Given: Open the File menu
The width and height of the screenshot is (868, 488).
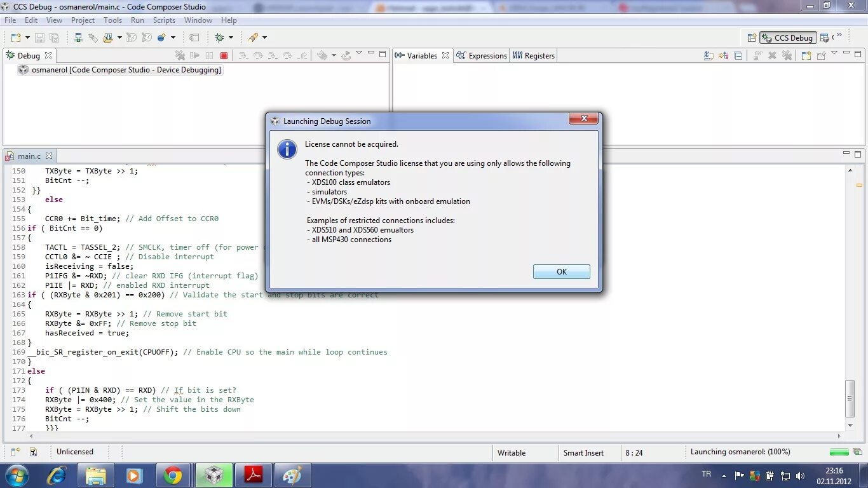Looking at the screenshot, I should click(x=10, y=20).
